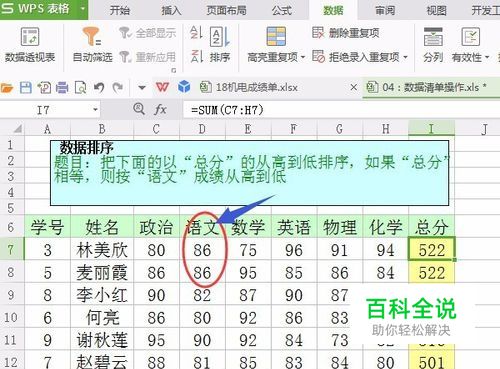Screen dimensions: 500x369
Task: Open the 数据透视表 pivot table tool
Action: [x=30, y=45]
